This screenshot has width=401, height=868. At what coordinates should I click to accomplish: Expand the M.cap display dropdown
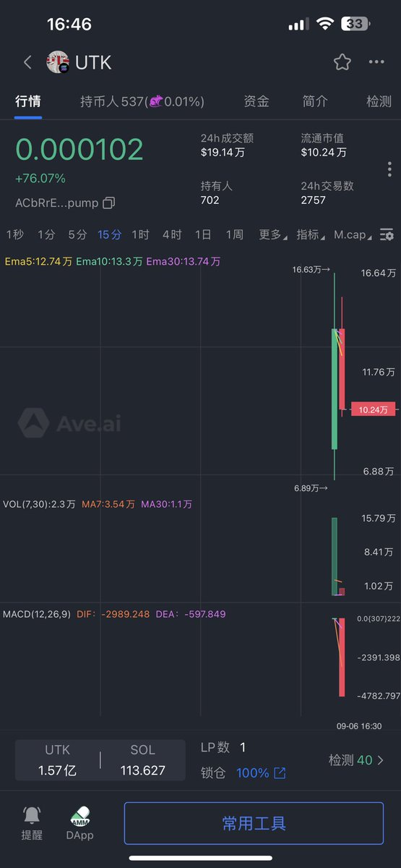click(353, 234)
